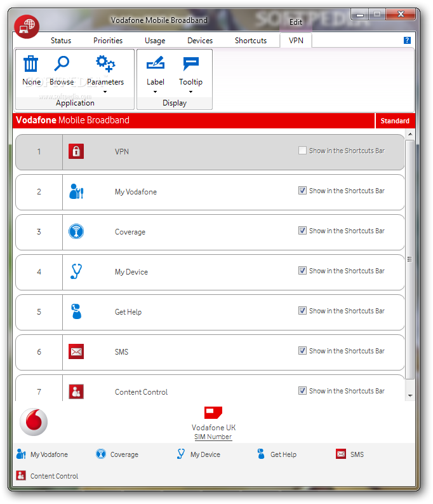Screen dimensions: 433x504
Task: Select row number 6 cell
Action: point(39,352)
